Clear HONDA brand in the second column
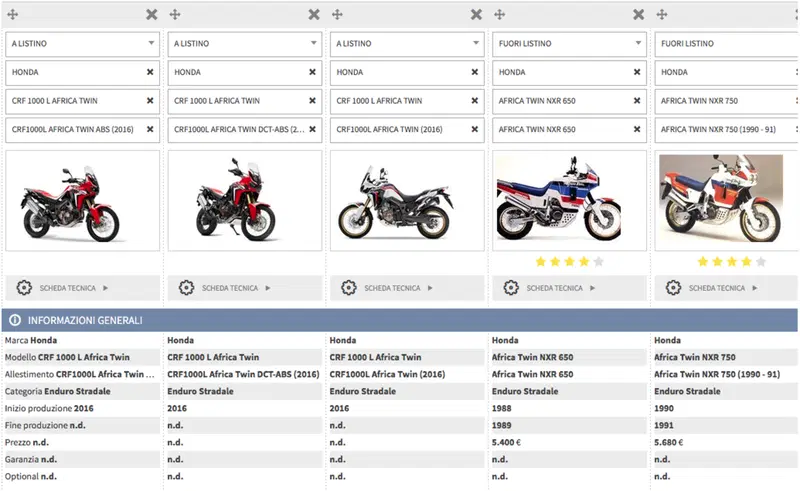 [x=312, y=72]
